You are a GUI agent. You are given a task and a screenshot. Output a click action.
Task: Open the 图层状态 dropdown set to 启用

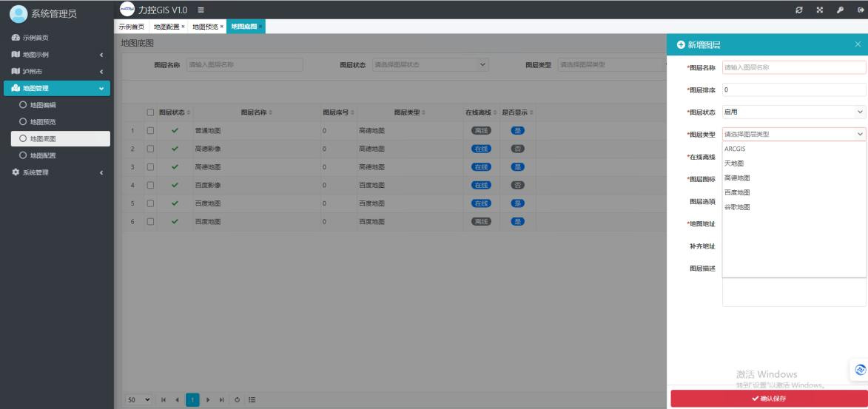click(x=793, y=112)
